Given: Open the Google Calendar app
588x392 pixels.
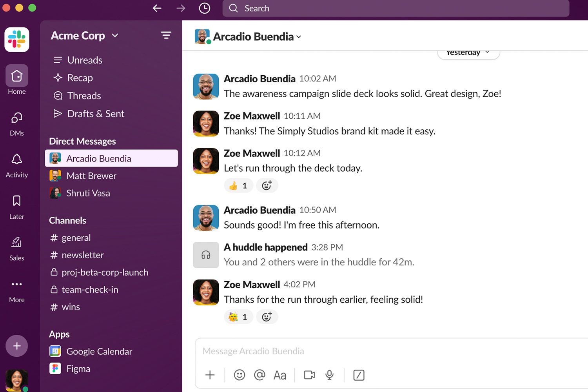Looking at the screenshot, I should point(99,351).
